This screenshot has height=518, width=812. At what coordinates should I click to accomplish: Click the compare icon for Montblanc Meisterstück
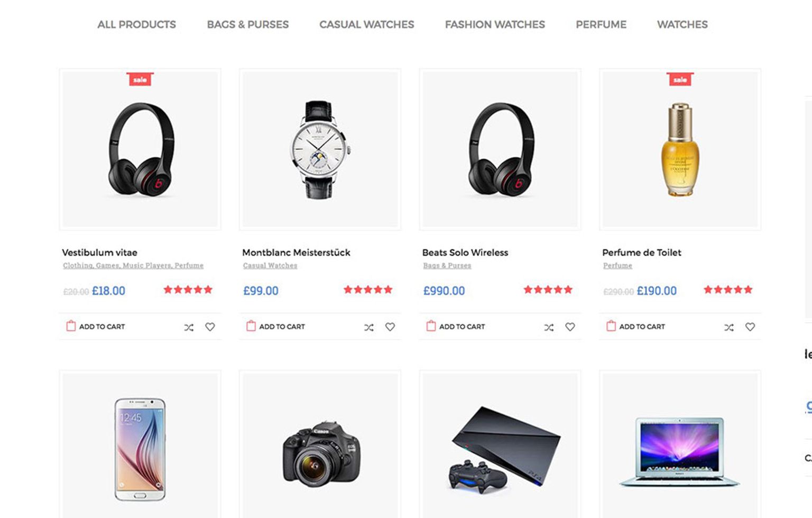tap(369, 328)
